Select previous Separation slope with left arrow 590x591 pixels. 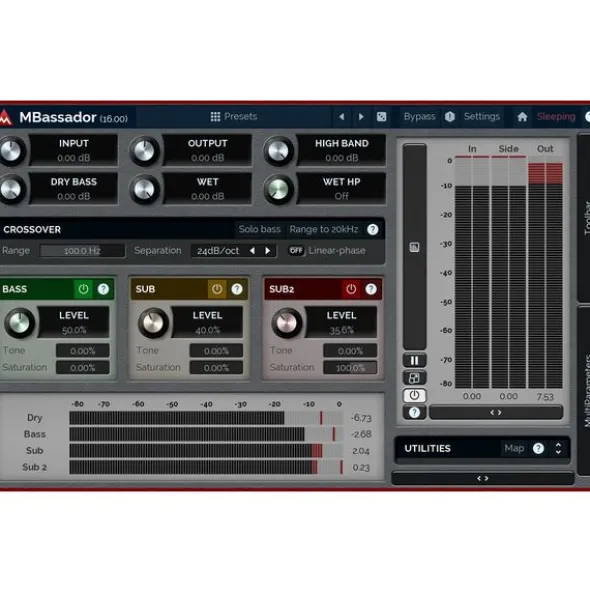(252, 251)
